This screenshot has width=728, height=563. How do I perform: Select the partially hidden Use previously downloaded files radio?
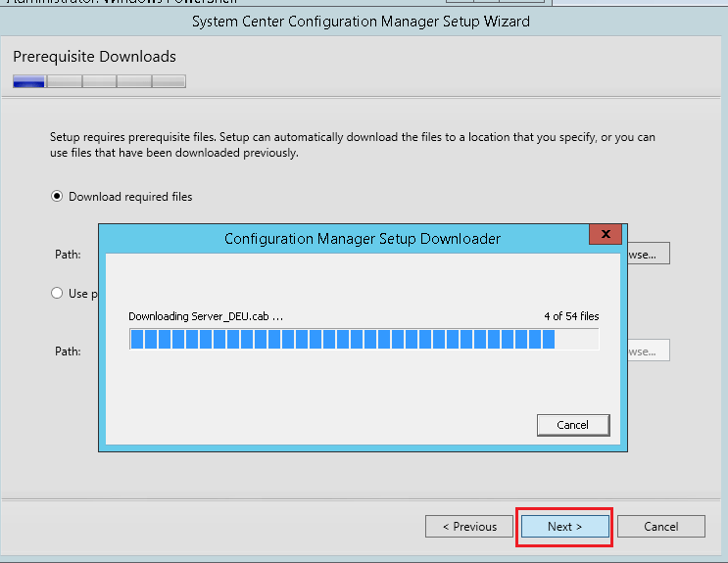point(57,293)
